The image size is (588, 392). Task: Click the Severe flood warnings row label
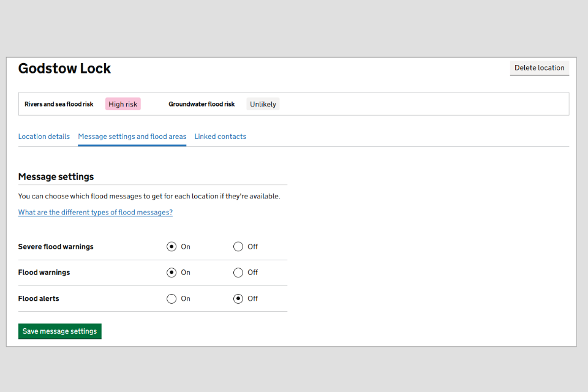[x=56, y=247]
